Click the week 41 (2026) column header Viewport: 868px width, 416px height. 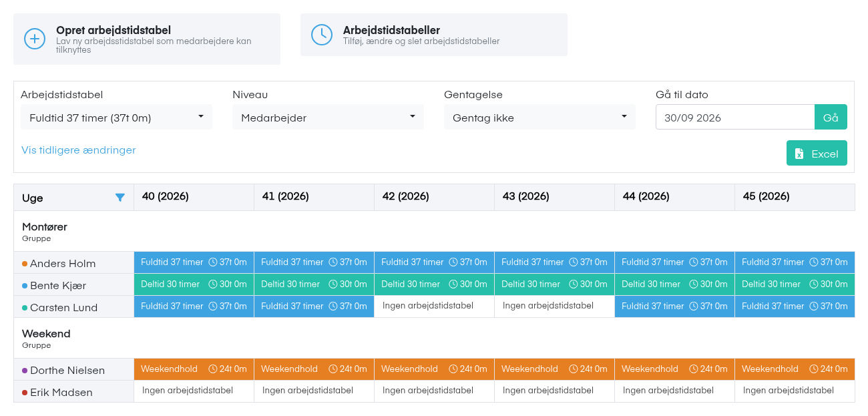coord(314,197)
